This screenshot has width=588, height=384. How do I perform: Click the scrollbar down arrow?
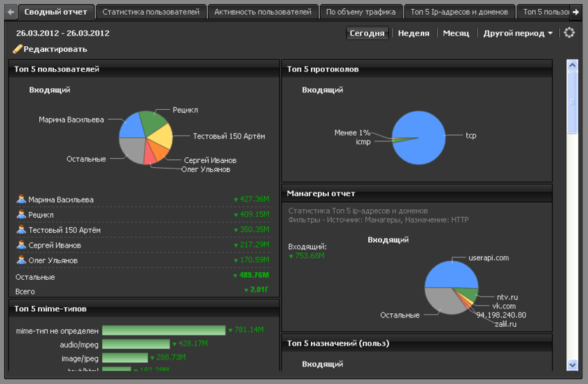click(x=572, y=364)
